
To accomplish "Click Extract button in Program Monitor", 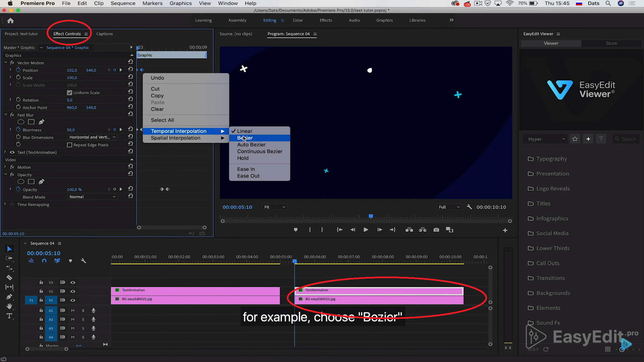I will tap(423, 230).
